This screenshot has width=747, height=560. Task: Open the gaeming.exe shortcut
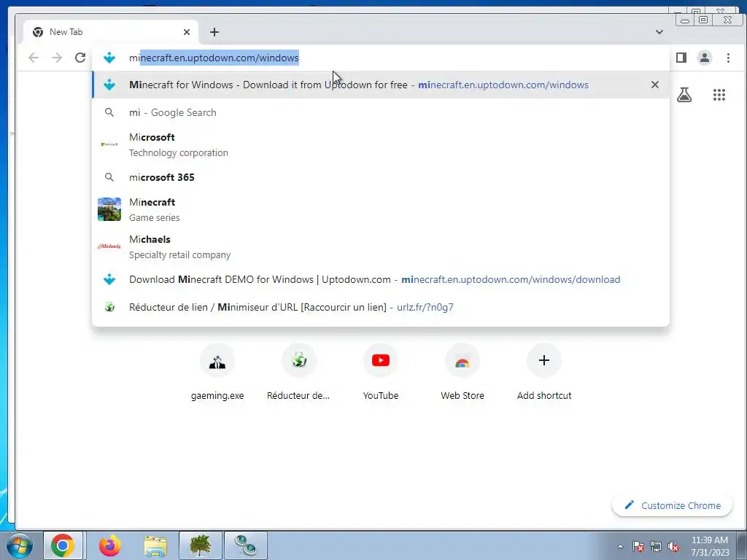(x=217, y=372)
